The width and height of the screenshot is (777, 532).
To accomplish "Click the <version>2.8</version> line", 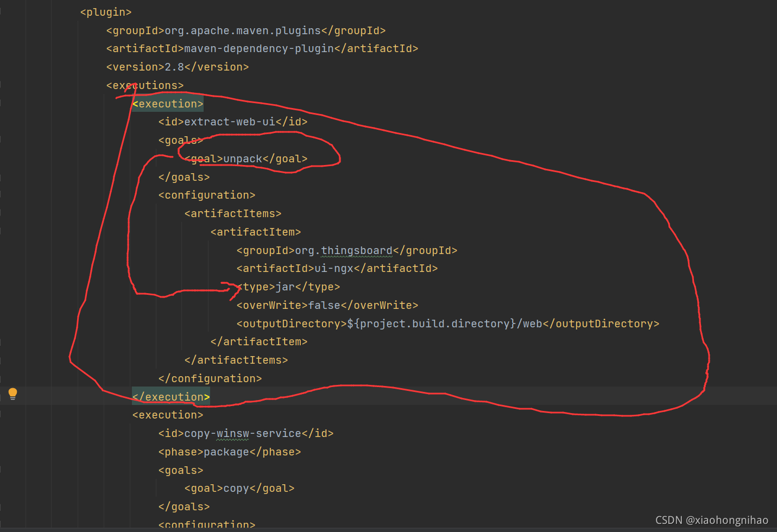I will point(178,67).
